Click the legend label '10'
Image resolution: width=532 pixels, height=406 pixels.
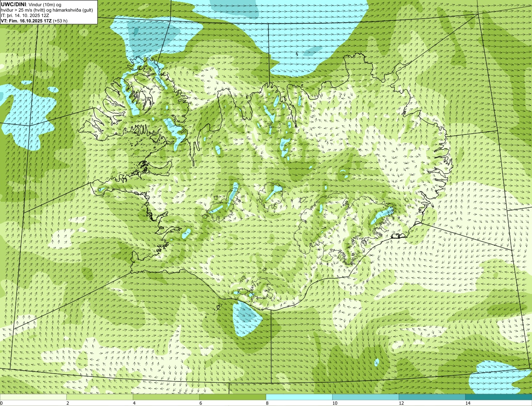335,403
